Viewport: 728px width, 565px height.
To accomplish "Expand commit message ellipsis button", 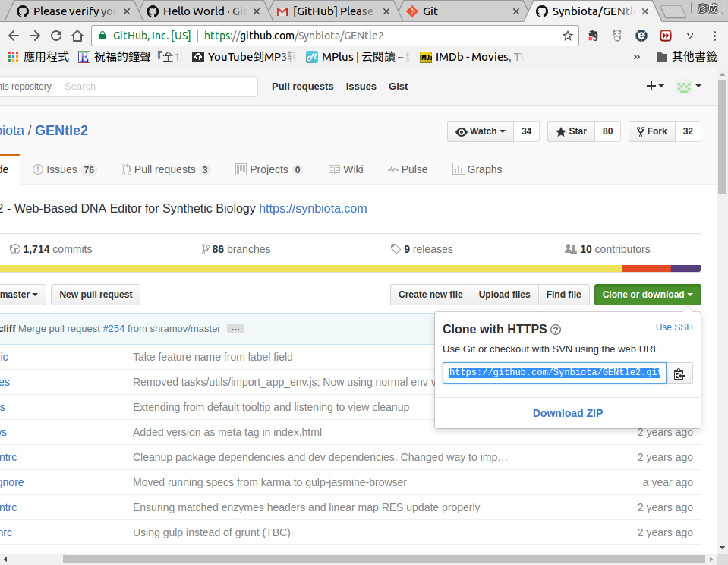I will coord(235,329).
